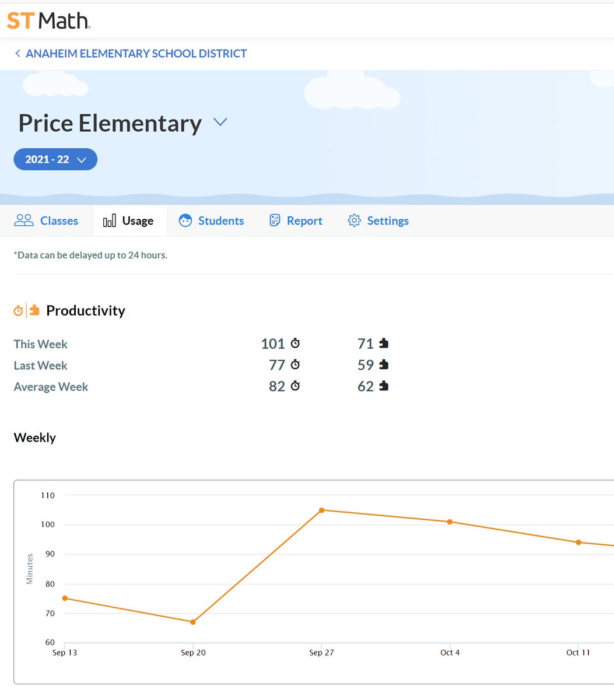614x700 pixels.
Task: Click the puzzle icon in Average Week row
Action: [x=384, y=386]
